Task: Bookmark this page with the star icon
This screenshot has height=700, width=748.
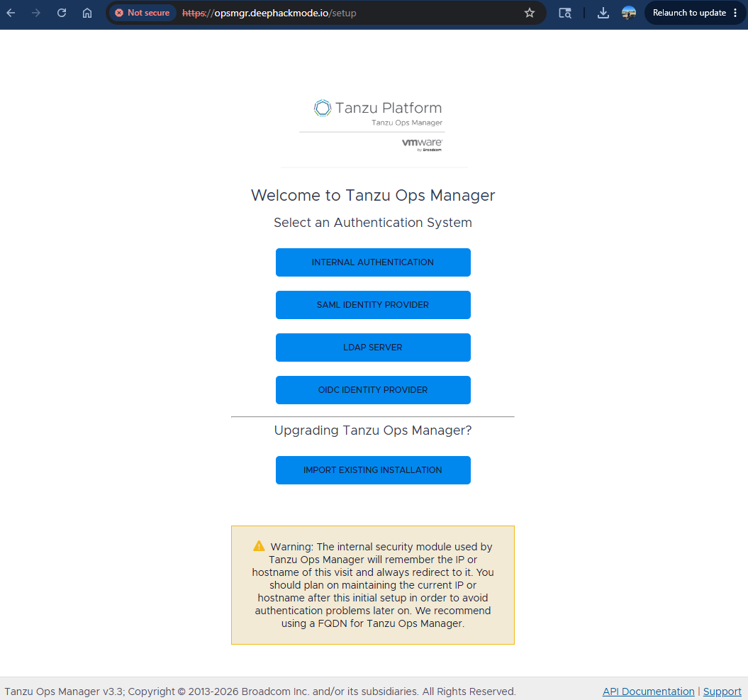Action: point(530,13)
